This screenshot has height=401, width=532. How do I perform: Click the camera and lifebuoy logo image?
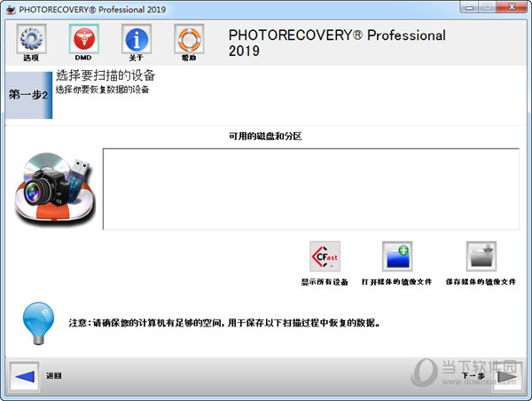pyautogui.click(x=54, y=190)
